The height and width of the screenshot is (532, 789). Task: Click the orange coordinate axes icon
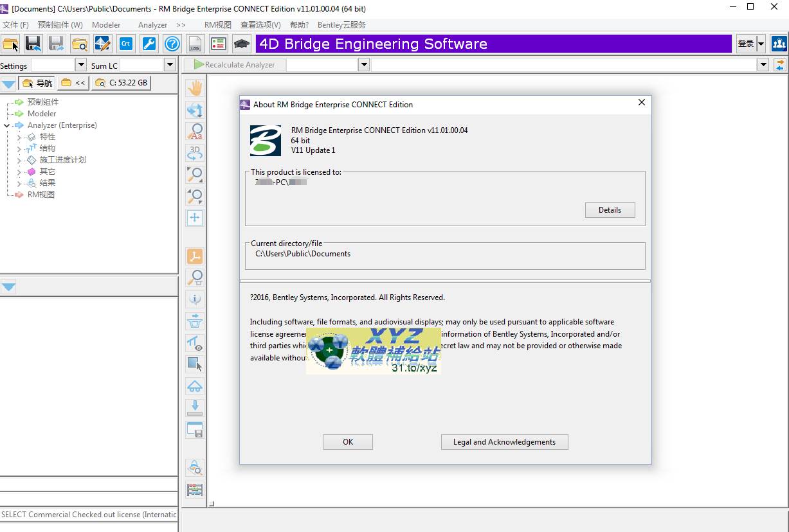coord(195,256)
